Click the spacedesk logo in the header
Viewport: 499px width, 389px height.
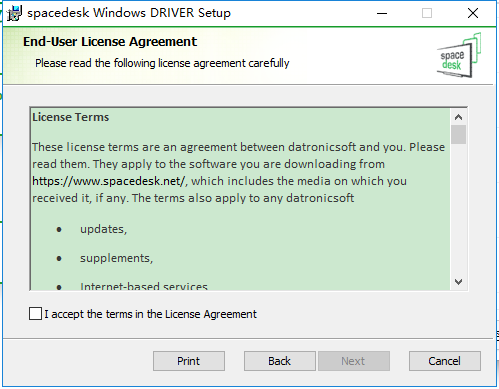tap(459, 55)
